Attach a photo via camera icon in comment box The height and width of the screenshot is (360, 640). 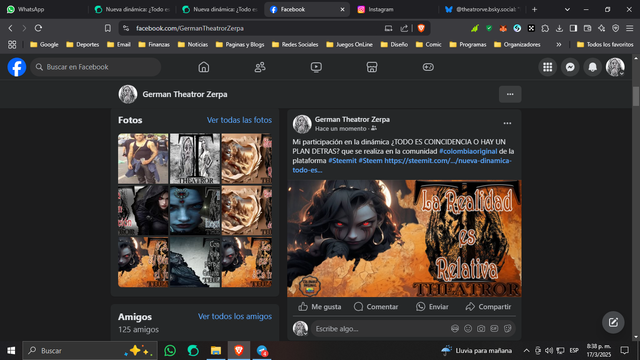(481, 329)
